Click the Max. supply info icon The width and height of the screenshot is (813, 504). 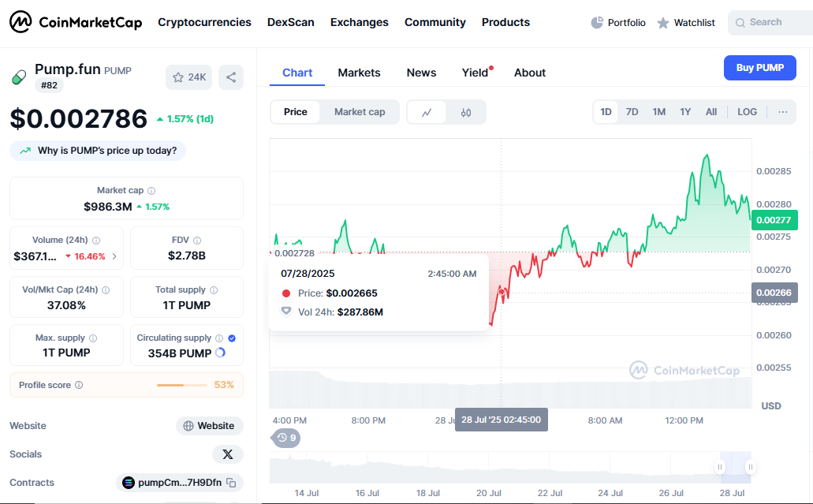93,338
